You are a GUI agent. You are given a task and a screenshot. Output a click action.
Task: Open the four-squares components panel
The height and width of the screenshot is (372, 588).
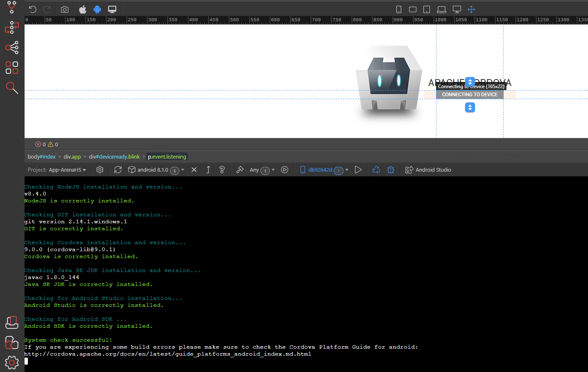[12, 68]
